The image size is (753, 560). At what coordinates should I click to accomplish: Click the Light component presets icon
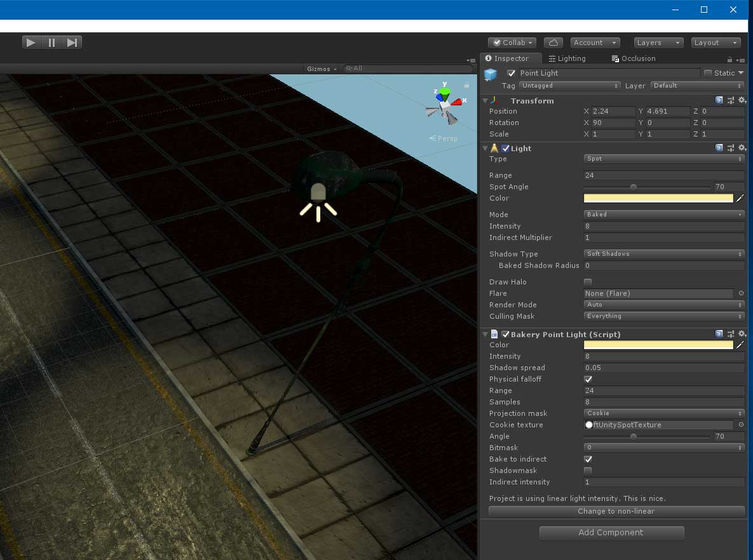pyautogui.click(x=731, y=148)
